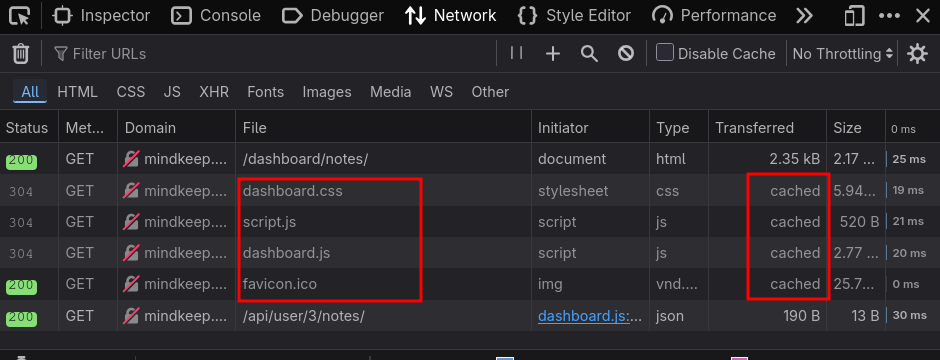Screen dimensions: 940x360
Task: Select the dashboard.js file request
Action: [x=470, y=253]
